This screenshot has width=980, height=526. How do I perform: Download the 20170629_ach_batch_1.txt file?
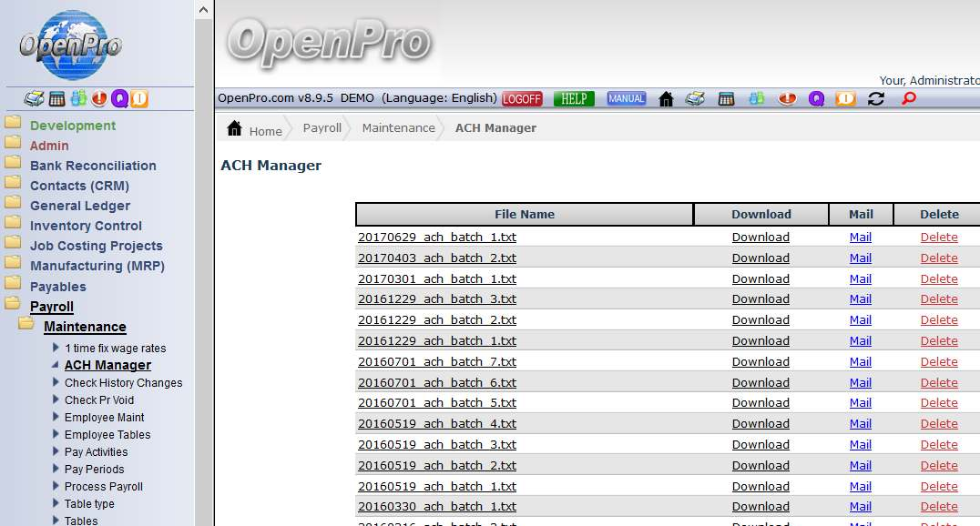pyautogui.click(x=761, y=238)
